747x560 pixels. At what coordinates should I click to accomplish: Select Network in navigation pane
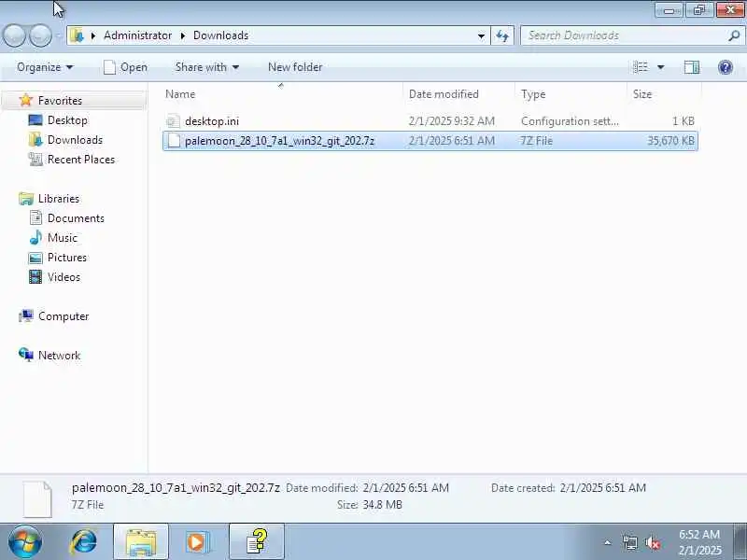point(59,356)
